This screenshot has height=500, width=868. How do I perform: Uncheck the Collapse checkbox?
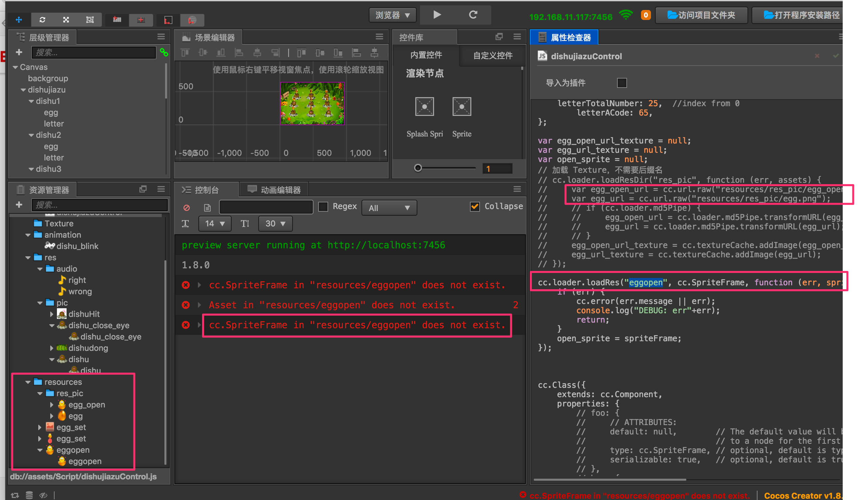tap(475, 206)
